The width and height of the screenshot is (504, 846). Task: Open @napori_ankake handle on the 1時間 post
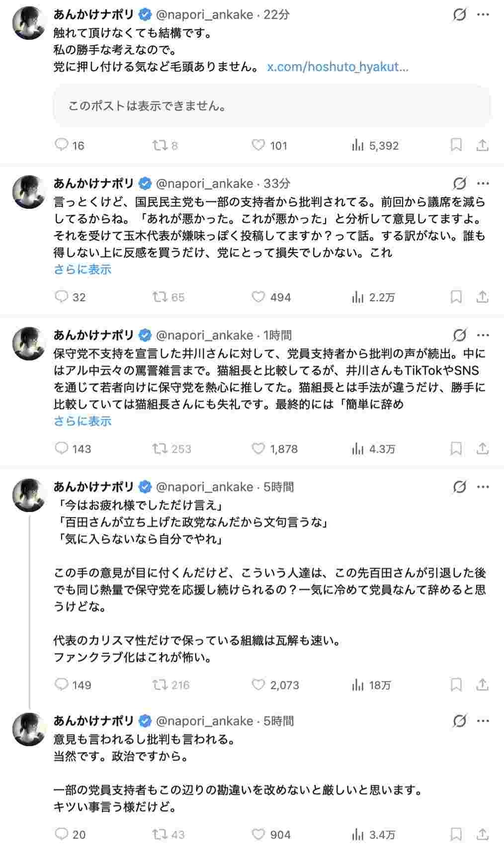pos(205,335)
